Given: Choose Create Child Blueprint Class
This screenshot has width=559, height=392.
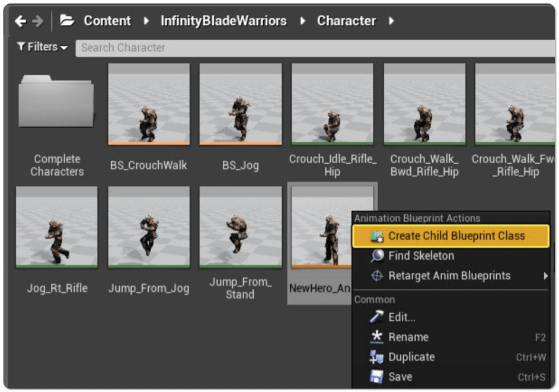Looking at the screenshot, I should [x=451, y=236].
